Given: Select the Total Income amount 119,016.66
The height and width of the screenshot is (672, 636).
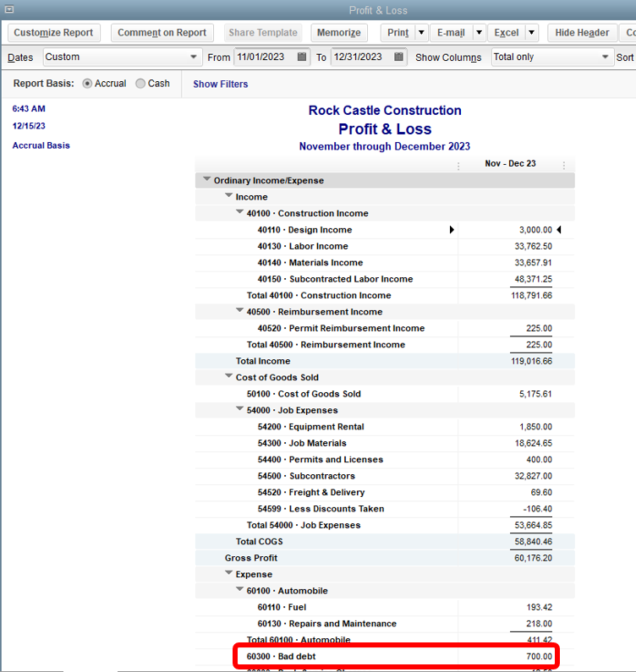Looking at the screenshot, I should 531,361.
